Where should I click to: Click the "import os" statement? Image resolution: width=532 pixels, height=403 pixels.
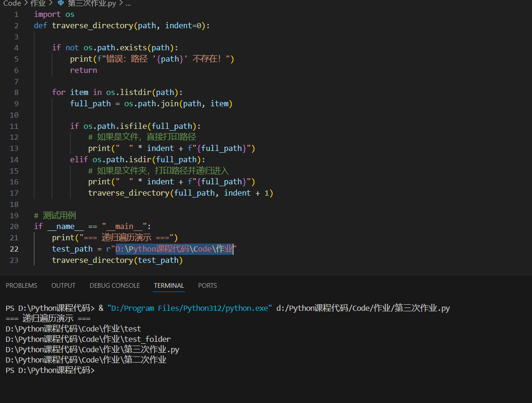pos(54,15)
